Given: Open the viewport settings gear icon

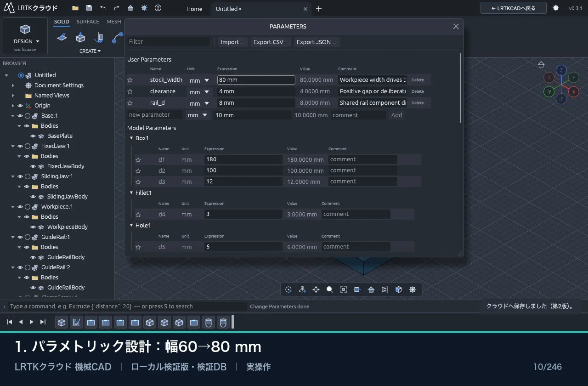Looking at the screenshot, I should (x=413, y=289).
